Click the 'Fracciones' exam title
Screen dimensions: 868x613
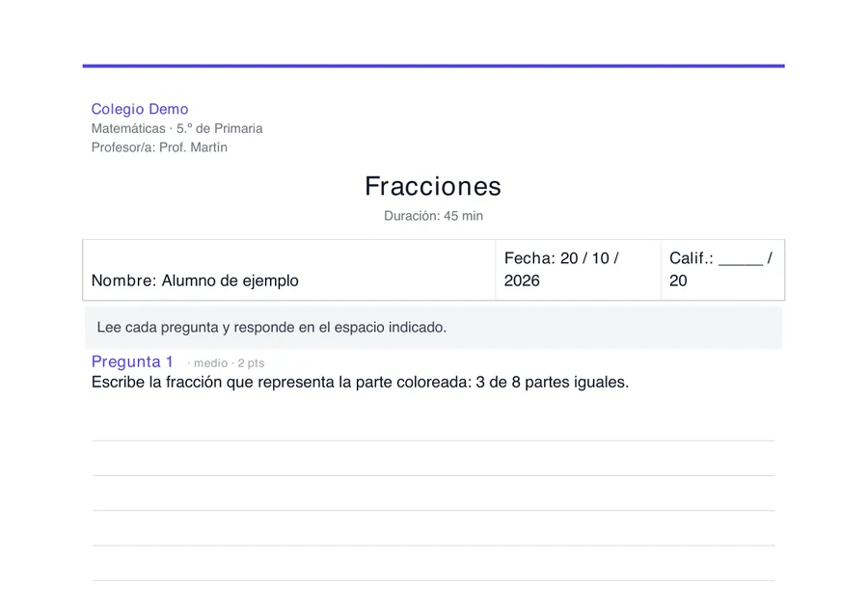pos(433,186)
